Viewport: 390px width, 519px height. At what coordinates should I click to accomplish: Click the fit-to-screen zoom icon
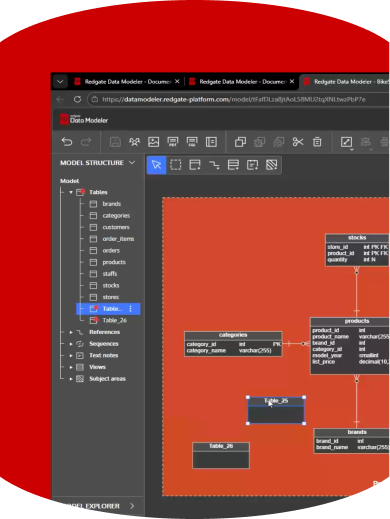tap(346, 142)
